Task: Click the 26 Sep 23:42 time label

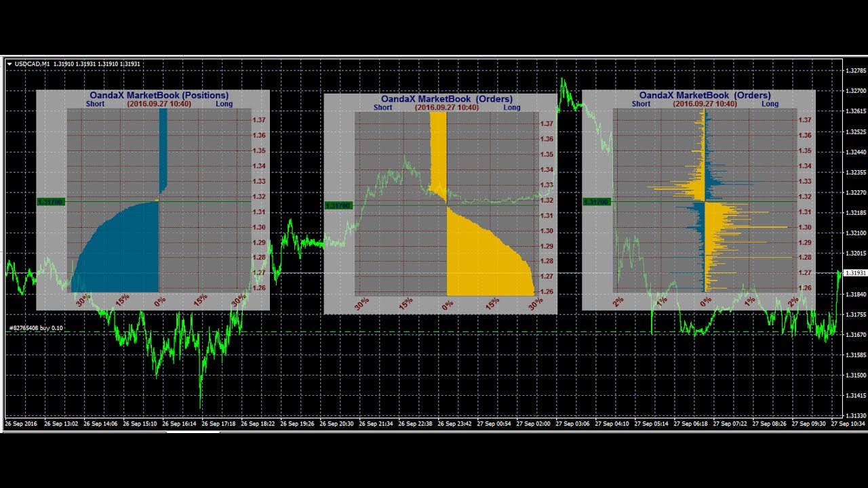Action: coord(454,424)
